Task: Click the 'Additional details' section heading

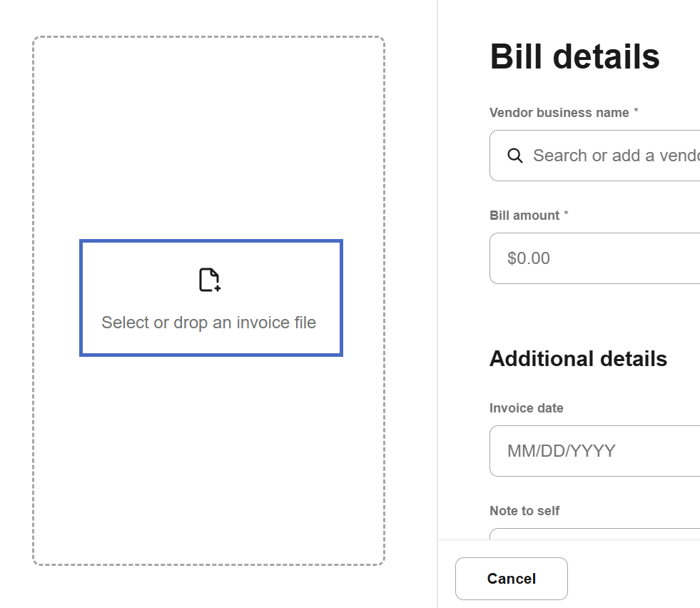Action: pyautogui.click(x=578, y=359)
